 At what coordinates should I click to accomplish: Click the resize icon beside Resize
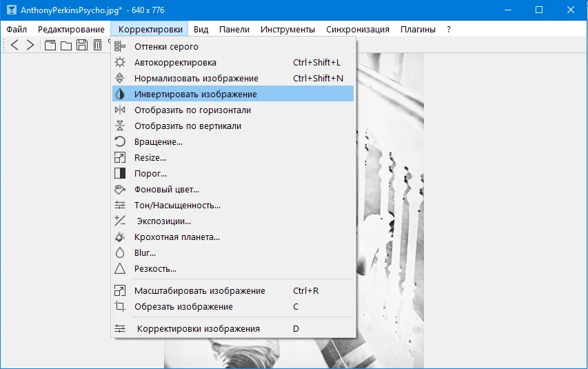point(120,157)
